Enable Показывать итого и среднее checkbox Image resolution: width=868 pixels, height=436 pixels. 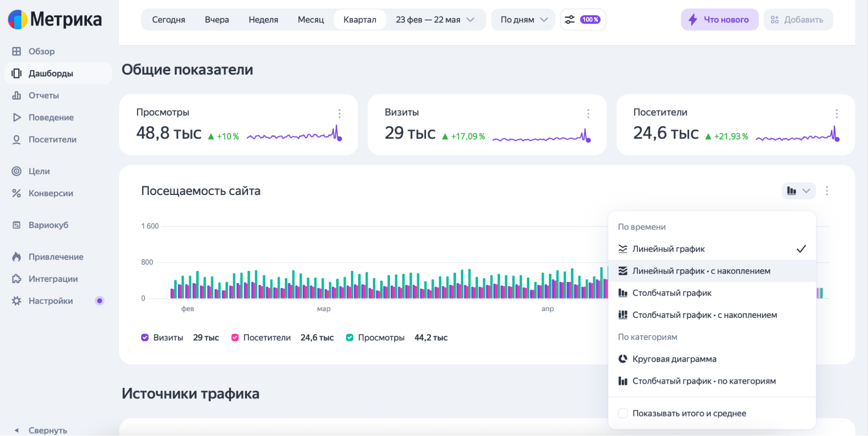(x=623, y=413)
